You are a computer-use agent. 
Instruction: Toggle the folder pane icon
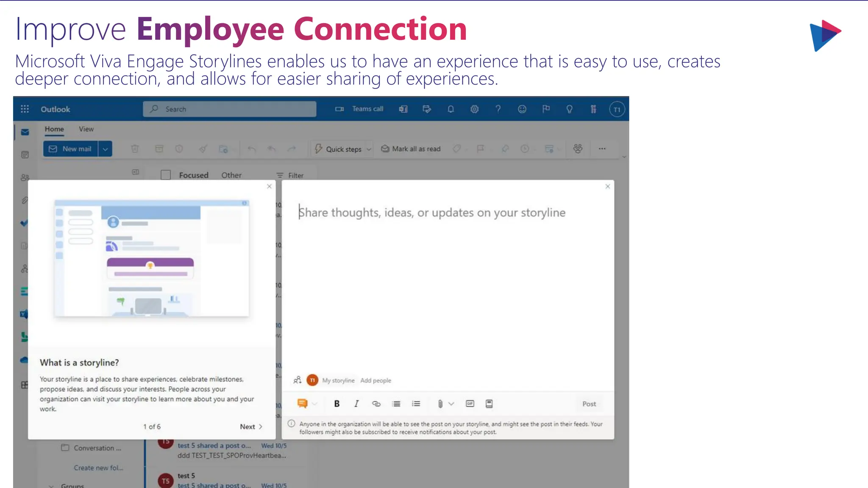136,172
